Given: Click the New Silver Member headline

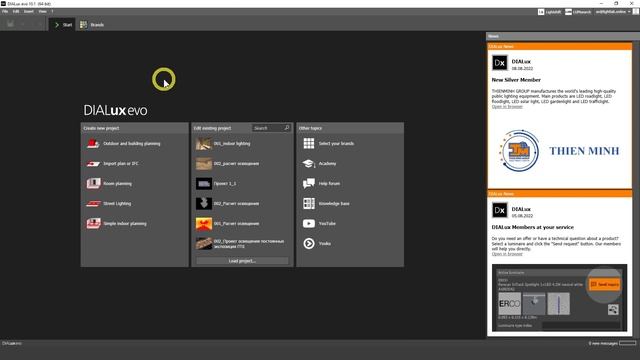Looking at the screenshot, I should 516,80.
